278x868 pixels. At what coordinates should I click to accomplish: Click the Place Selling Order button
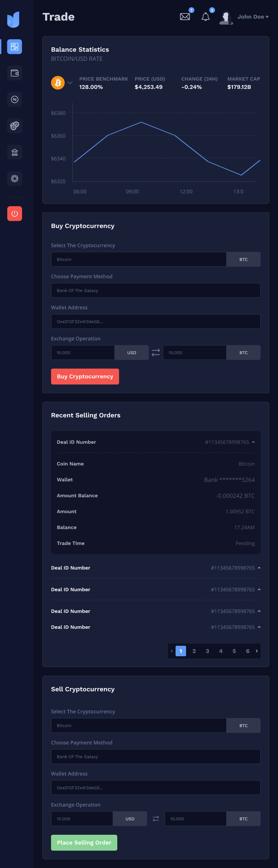[x=84, y=843]
